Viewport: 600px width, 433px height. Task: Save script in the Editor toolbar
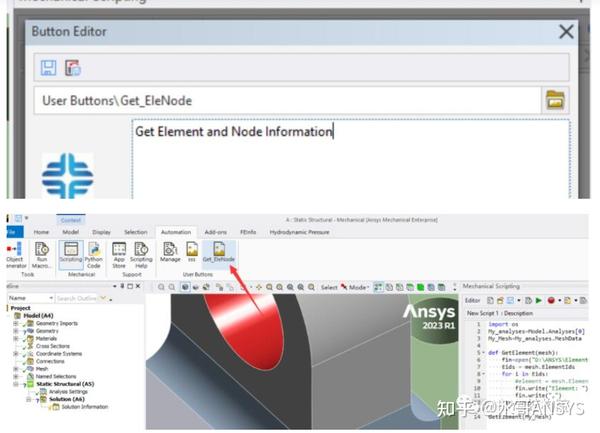click(510, 301)
